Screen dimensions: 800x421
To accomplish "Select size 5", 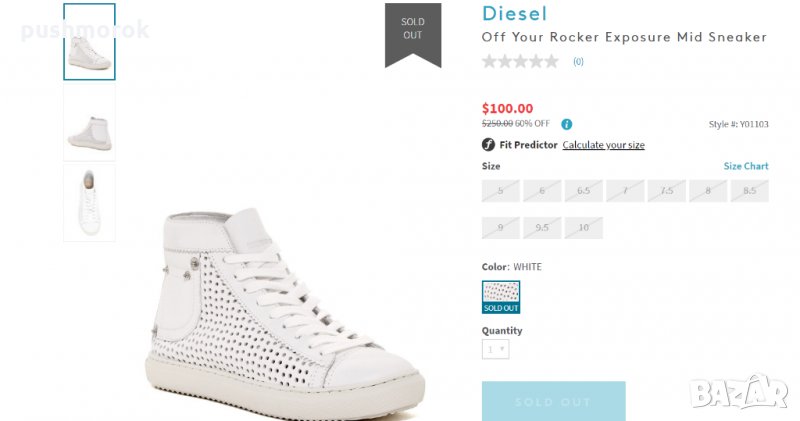I will pyautogui.click(x=500, y=190).
